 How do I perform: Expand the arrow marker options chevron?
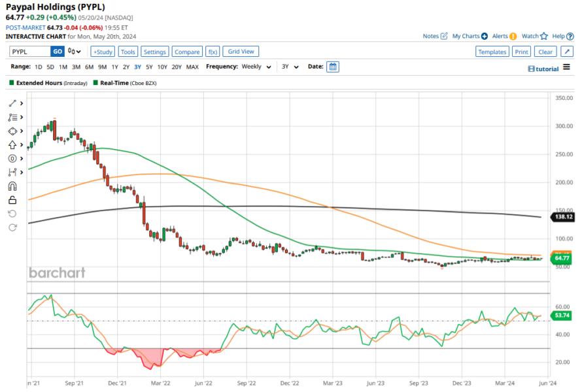tap(22, 145)
